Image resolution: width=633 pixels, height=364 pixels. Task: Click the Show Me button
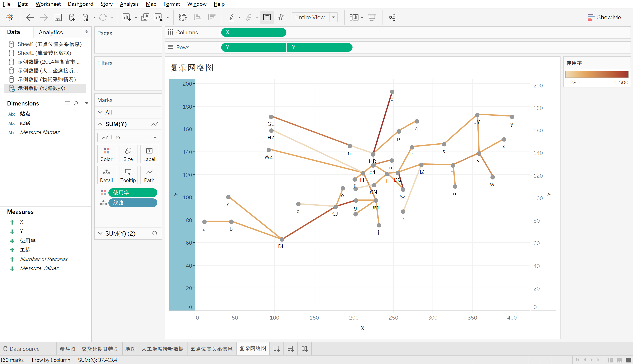click(604, 17)
